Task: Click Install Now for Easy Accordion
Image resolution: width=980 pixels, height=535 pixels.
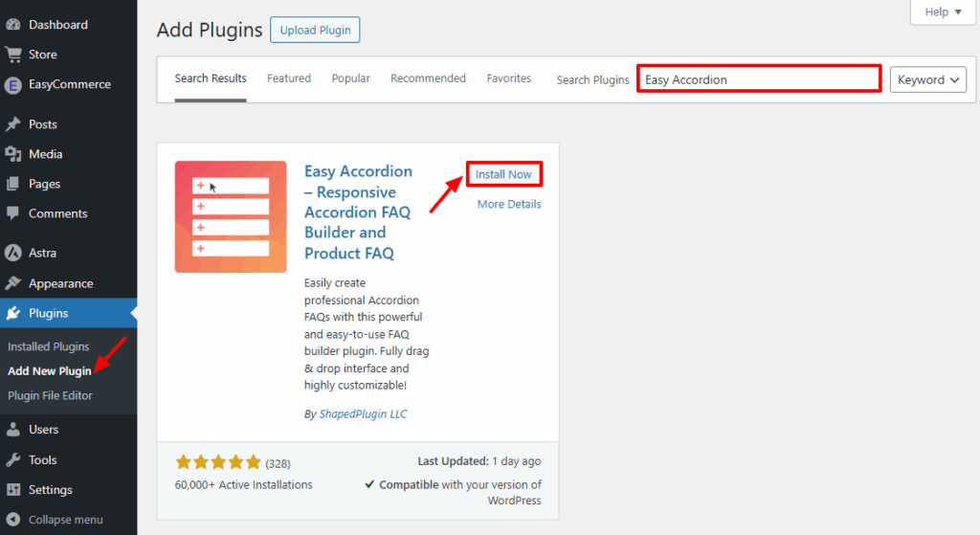Action: (x=503, y=174)
